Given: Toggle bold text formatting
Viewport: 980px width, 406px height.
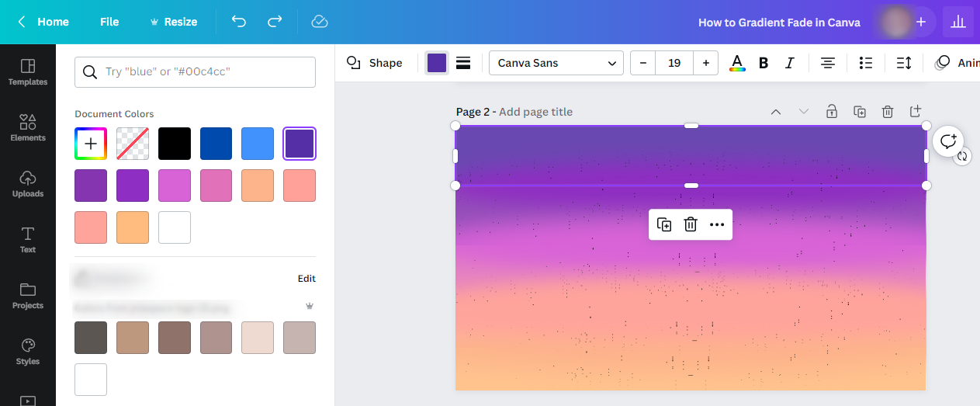Looking at the screenshot, I should click(x=764, y=63).
